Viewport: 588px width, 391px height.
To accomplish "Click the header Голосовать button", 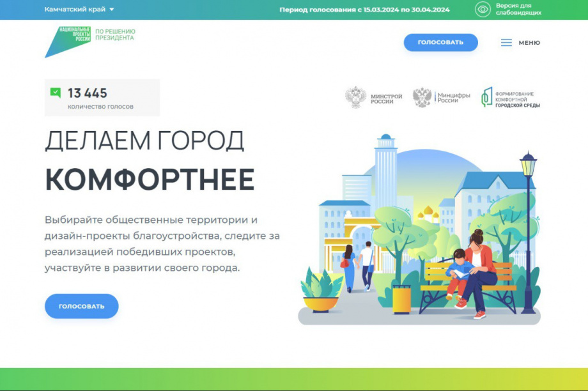I will tap(440, 42).
